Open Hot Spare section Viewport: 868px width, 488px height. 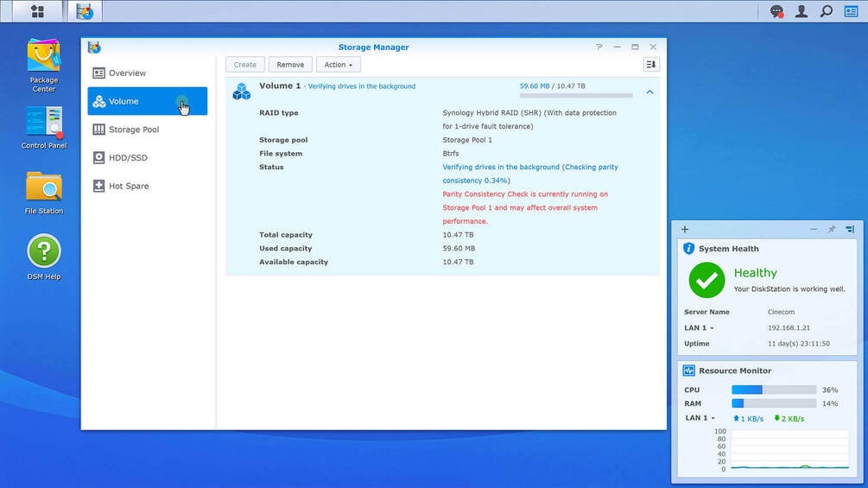tap(147, 186)
